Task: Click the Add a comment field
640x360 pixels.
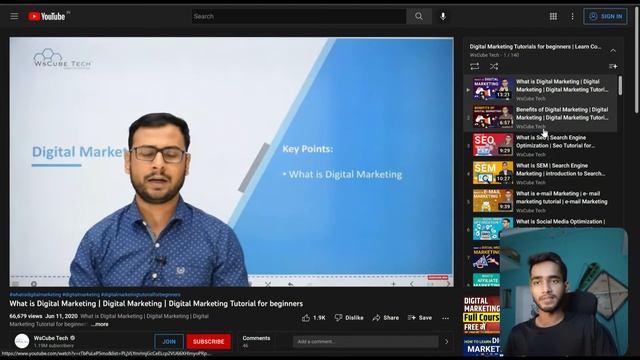Action: 365,342
